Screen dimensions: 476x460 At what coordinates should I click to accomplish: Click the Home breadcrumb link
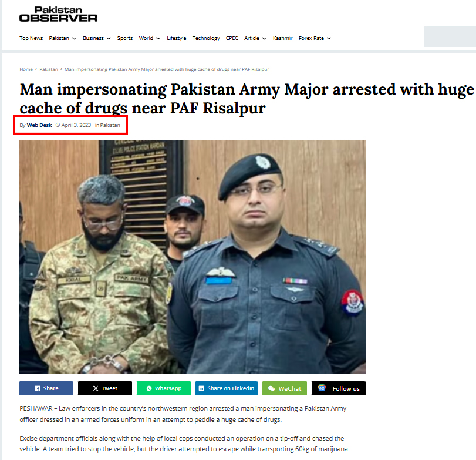click(26, 69)
